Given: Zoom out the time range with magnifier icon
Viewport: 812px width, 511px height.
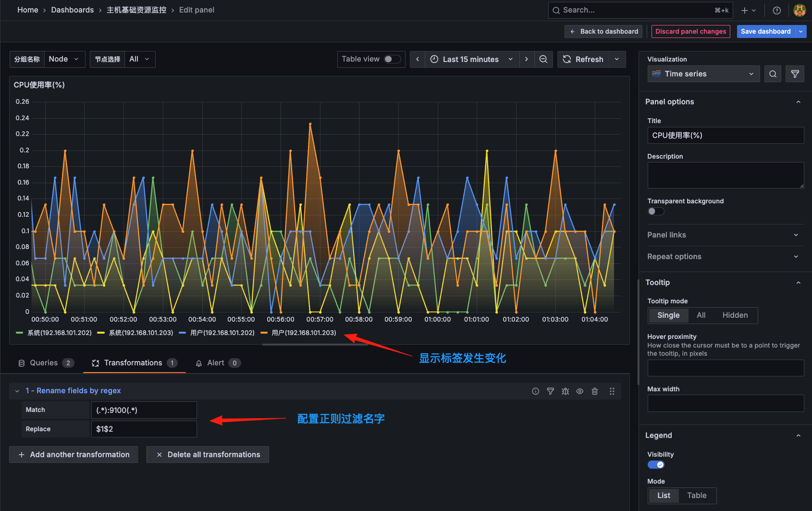Looking at the screenshot, I should (x=543, y=59).
